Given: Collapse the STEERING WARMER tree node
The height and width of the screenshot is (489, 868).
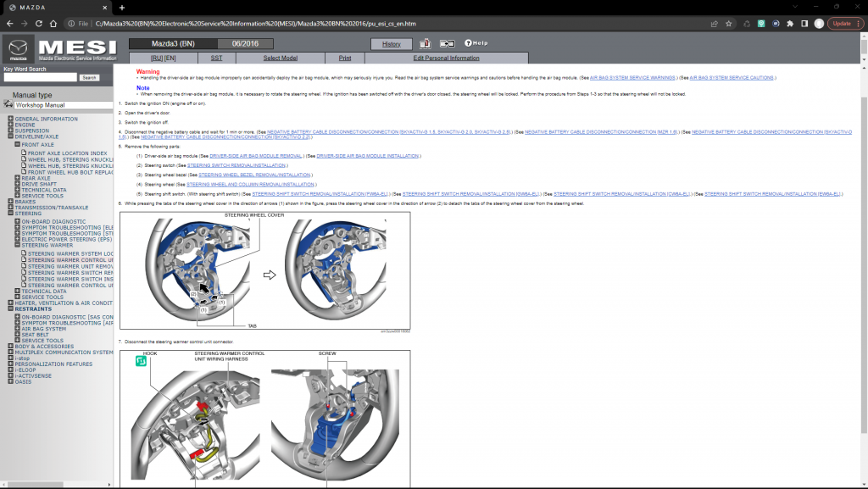Looking at the screenshot, I should 17,245.
